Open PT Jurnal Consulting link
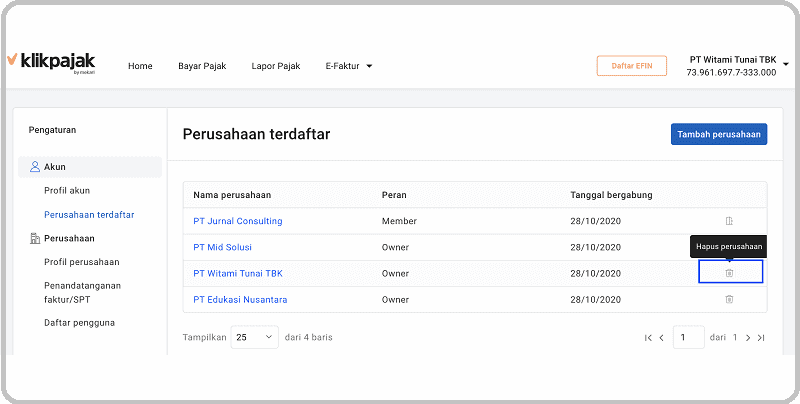 point(238,221)
